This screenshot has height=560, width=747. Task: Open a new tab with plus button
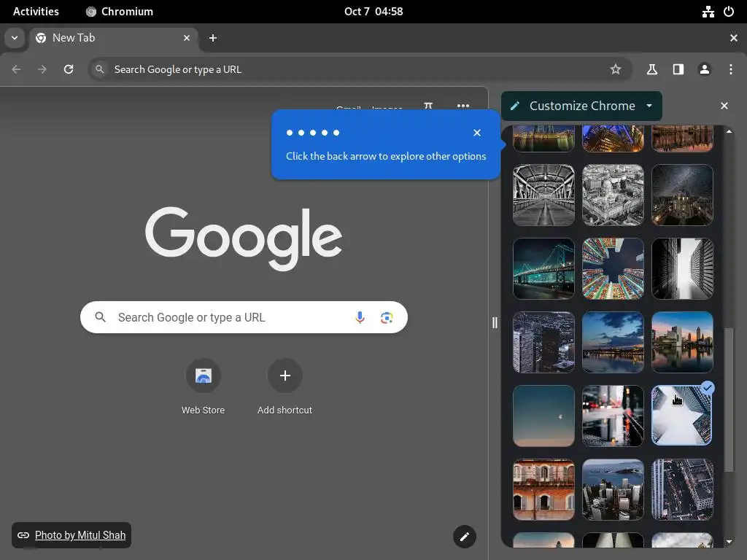click(x=213, y=38)
